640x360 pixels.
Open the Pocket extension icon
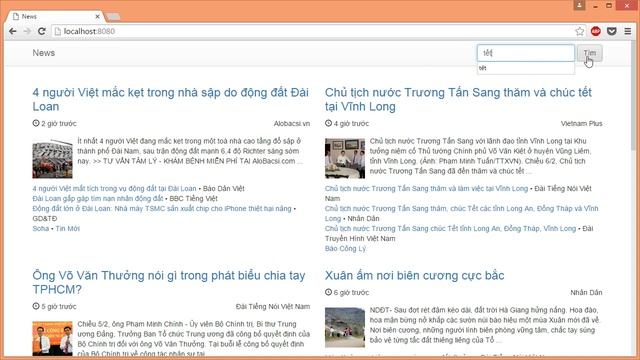point(611,31)
